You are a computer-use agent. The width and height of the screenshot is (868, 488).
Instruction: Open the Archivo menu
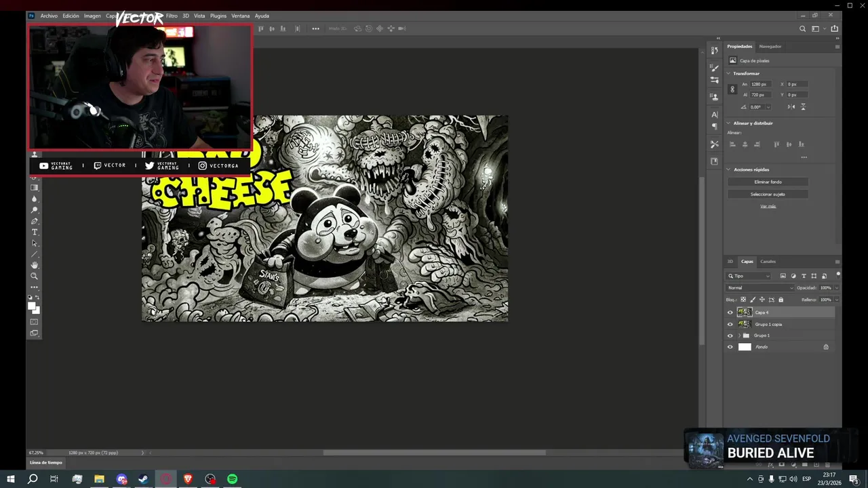pos(49,16)
